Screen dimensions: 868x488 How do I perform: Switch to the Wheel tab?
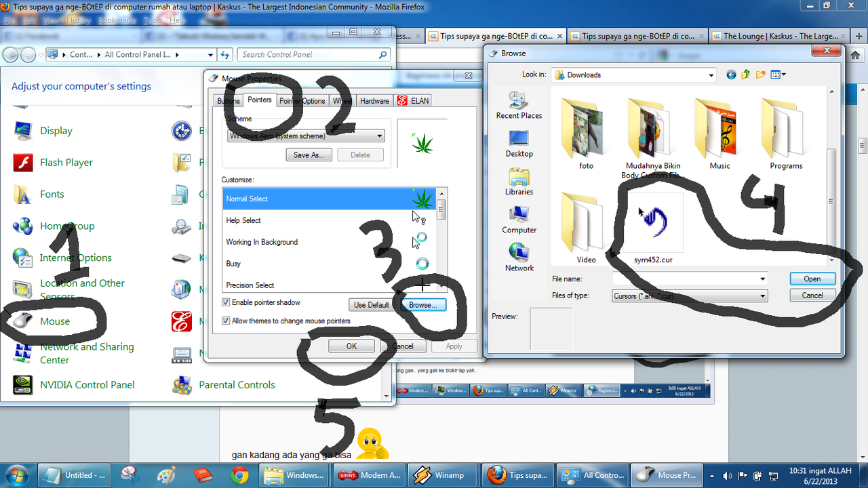(342, 101)
